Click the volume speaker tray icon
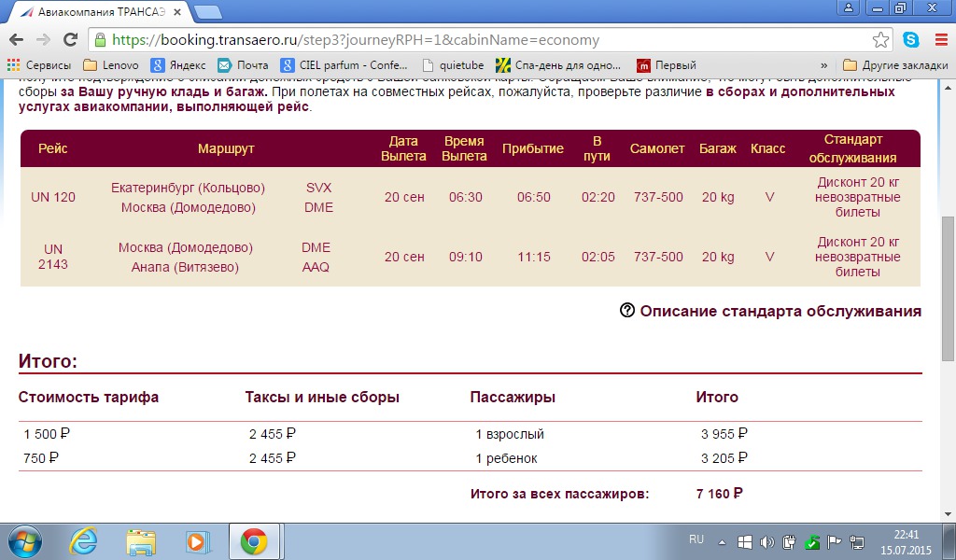Viewport: 956px width, 560px height. [767, 541]
